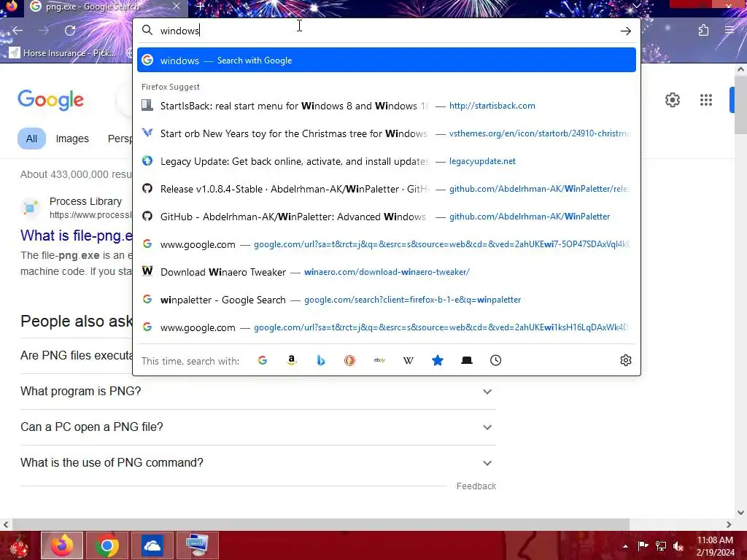Search this time with Google icon

(x=263, y=360)
